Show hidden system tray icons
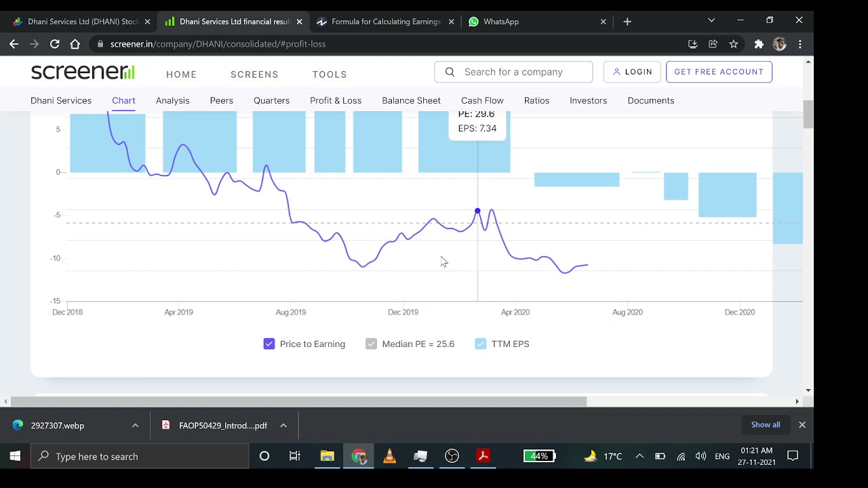 pyautogui.click(x=639, y=456)
